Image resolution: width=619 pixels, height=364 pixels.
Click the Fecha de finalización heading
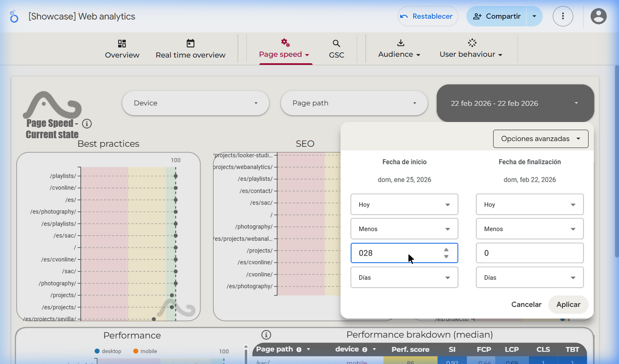click(530, 162)
